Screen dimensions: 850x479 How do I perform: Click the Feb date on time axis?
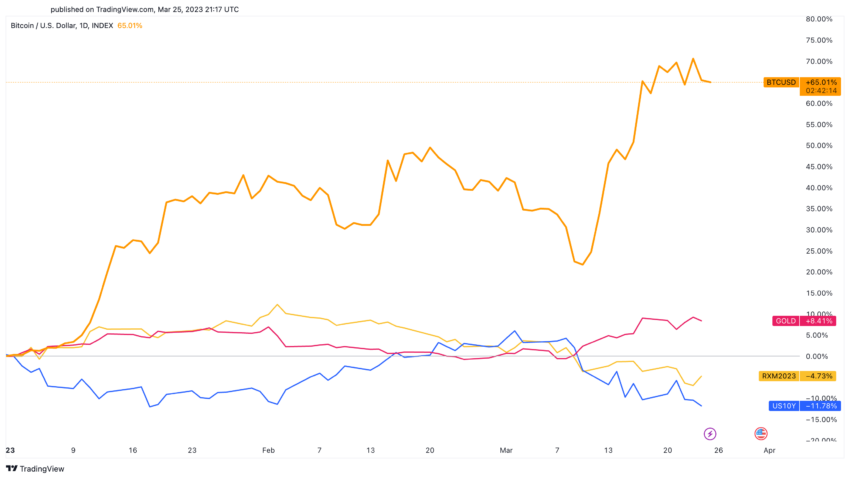pyautogui.click(x=267, y=451)
